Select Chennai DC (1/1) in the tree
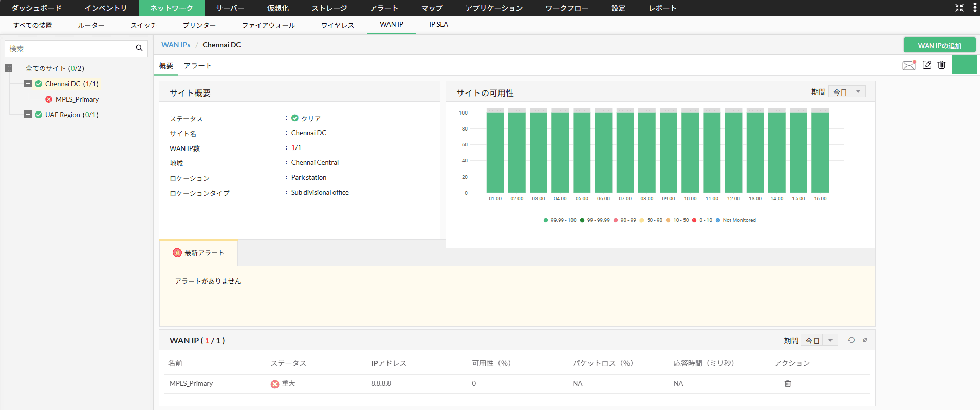This screenshot has width=980, height=410. click(x=72, y=84)
